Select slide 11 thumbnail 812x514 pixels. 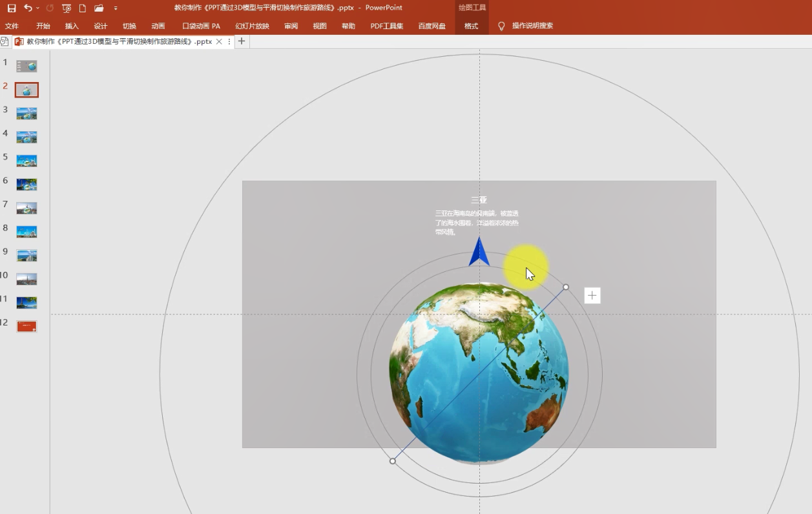click(26, 303)
